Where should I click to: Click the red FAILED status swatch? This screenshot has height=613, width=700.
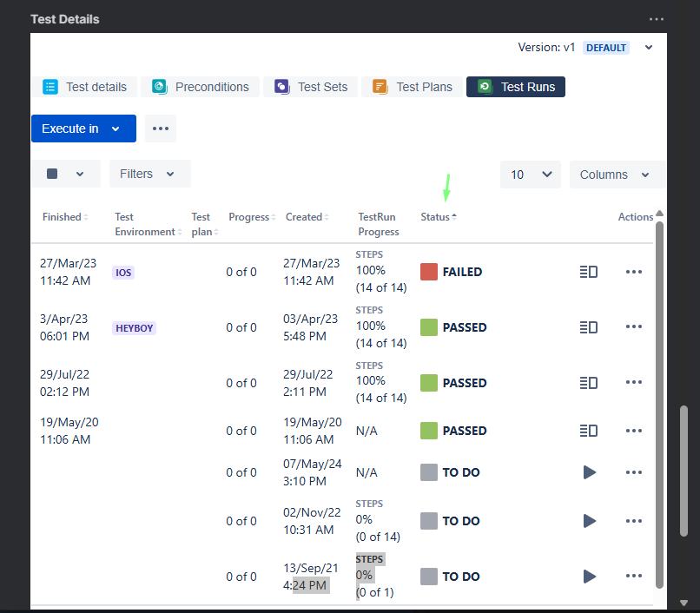[428, 272]
